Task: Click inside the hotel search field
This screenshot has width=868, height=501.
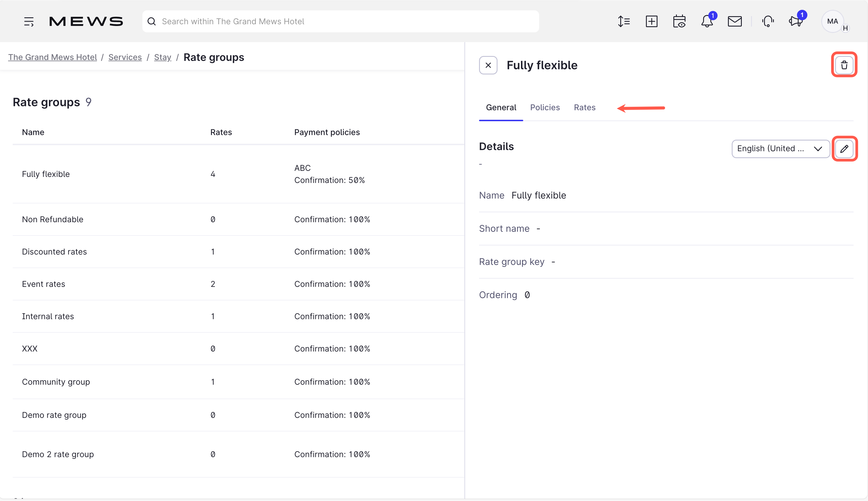Action: [x=341, y=21]
